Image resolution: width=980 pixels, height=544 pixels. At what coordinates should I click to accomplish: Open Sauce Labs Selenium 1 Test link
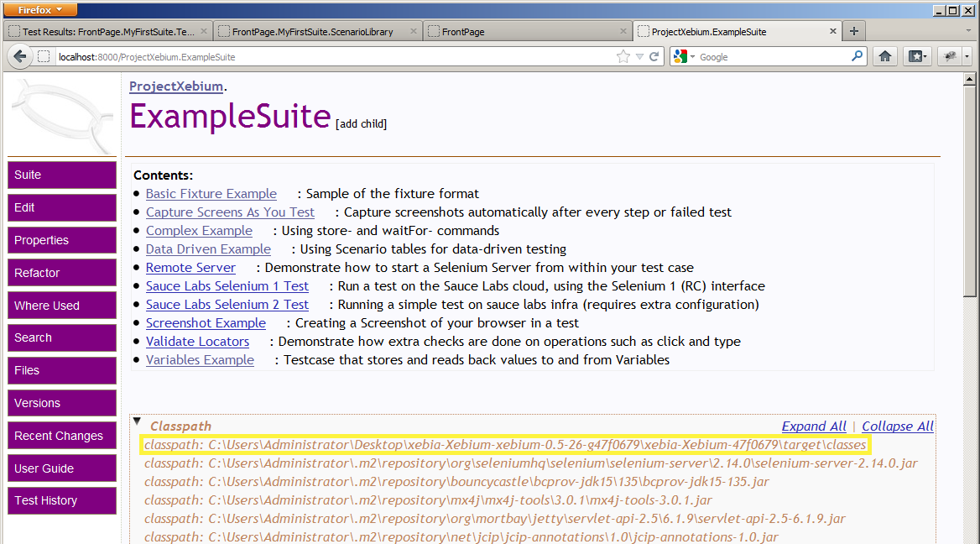(x=227, y=286)
